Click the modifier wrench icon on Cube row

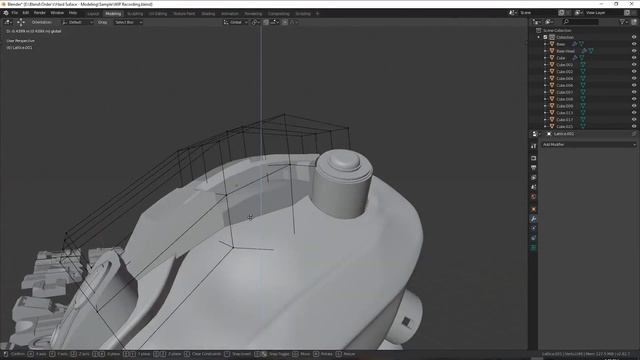tap(575, 58)
